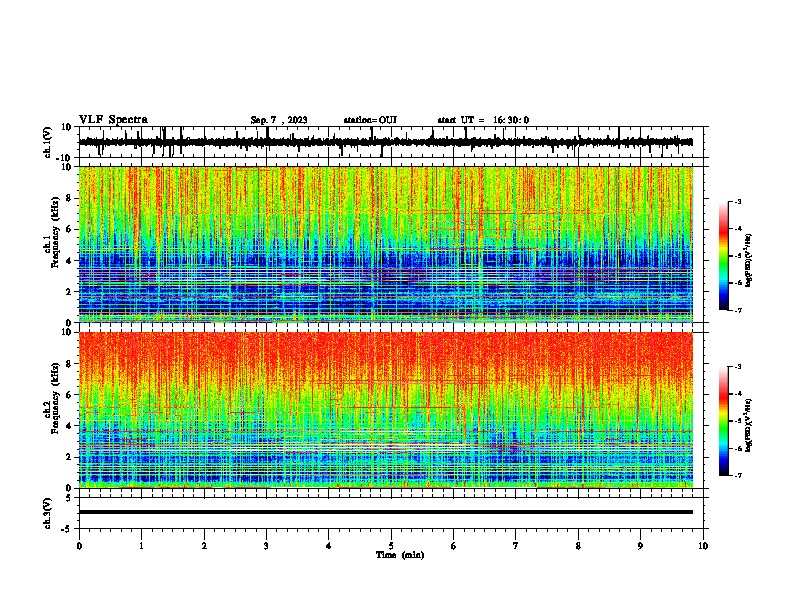792x612 pixels.
Task: Click the '-7' value on ch.2 colorbar
Action: [x=737, y=476]
